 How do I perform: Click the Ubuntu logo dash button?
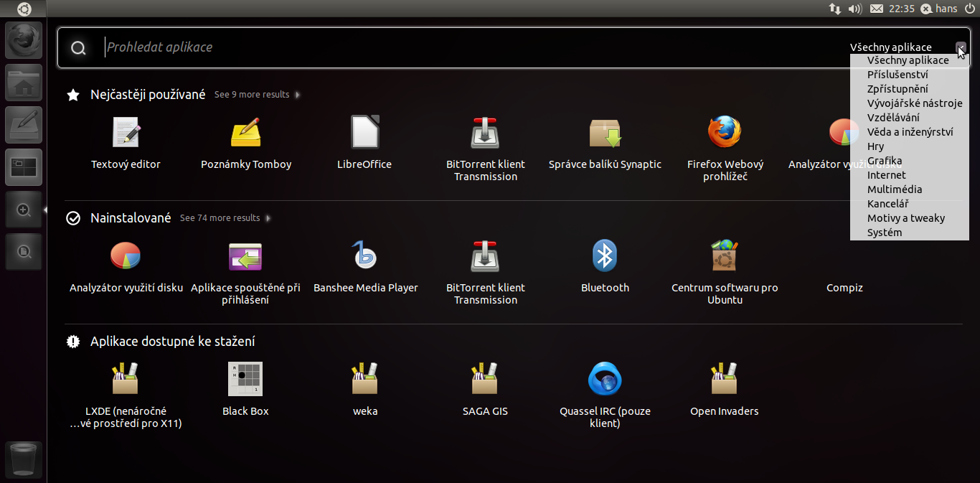coord(24,9)
